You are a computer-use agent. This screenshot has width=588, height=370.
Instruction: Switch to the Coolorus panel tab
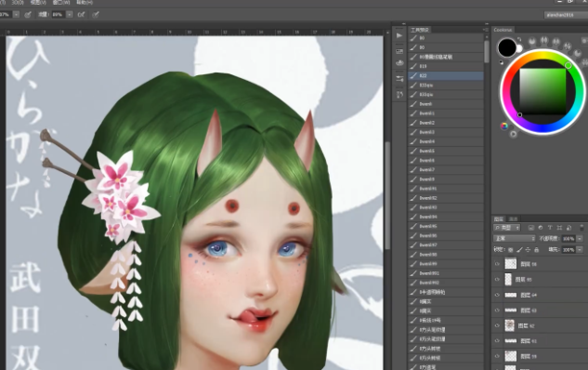(x=503, y=30)
